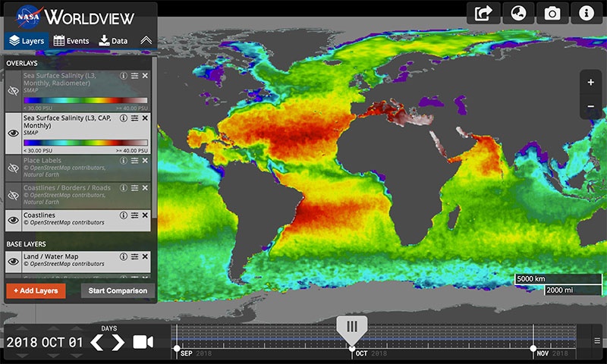
Task: Click the 2000 mi scale bar
Action: [574, 290]
